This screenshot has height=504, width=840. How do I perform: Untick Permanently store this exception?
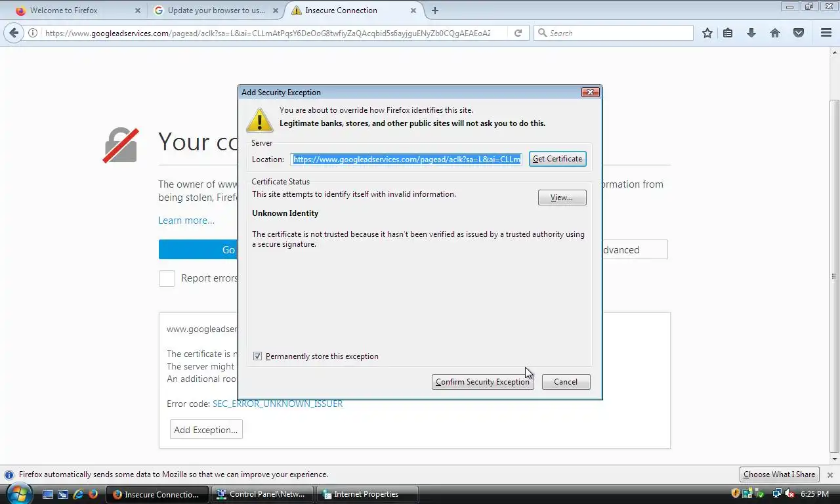[x=257, y=356]
